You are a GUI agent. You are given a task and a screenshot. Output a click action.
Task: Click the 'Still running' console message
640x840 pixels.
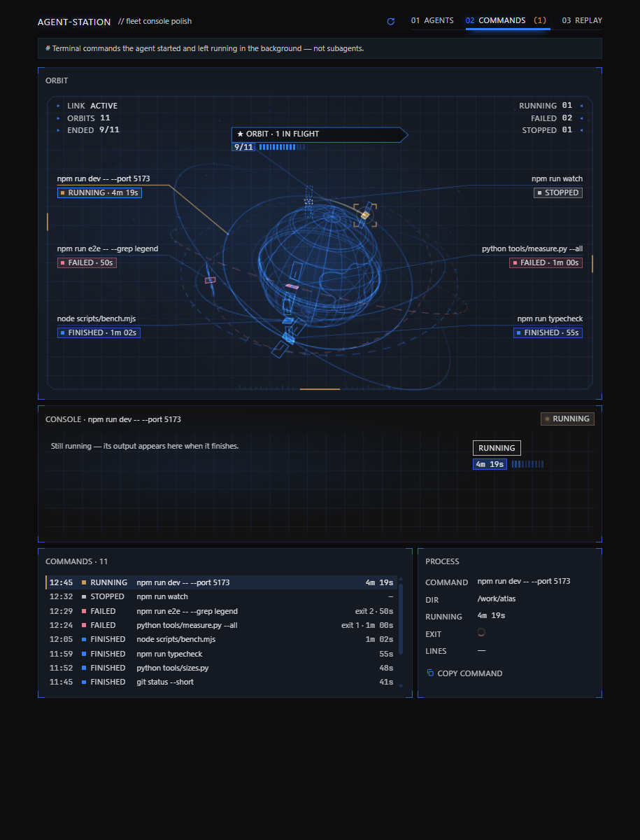point(145,446)
